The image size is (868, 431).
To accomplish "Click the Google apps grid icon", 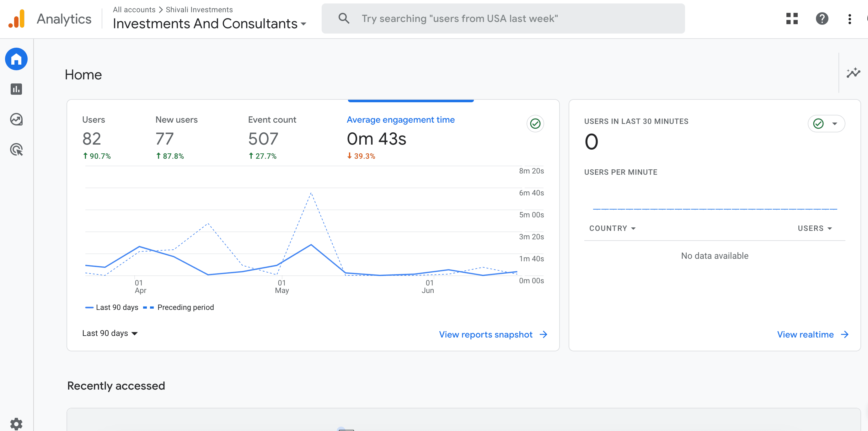I will [791, 19].
